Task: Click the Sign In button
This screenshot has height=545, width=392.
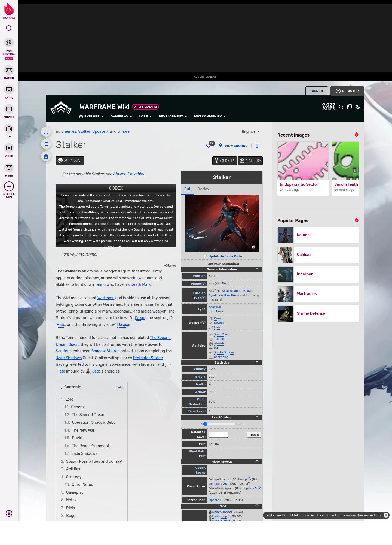Action: [x=317, y=91]
